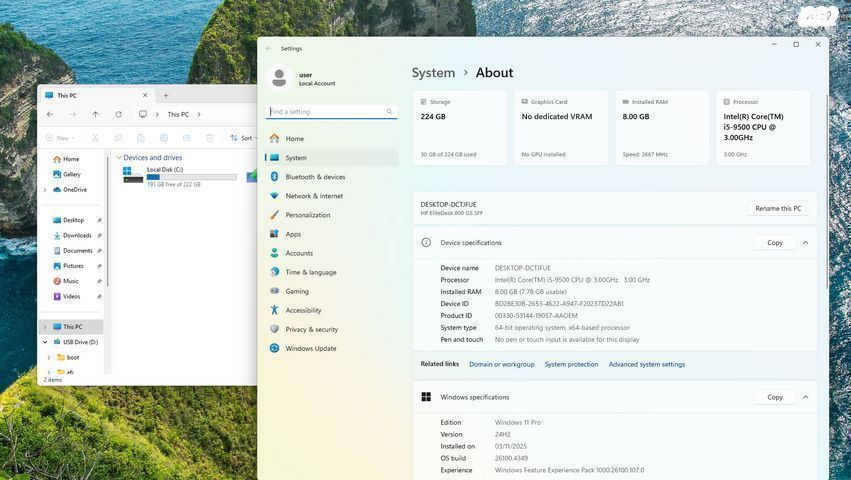
Task: Open Domain or workgroup link
Action: (501, 364)
